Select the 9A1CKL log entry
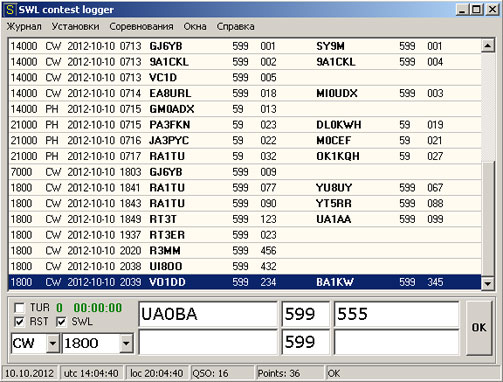This screenshot has width=503, height=382. tap(245, 62)
